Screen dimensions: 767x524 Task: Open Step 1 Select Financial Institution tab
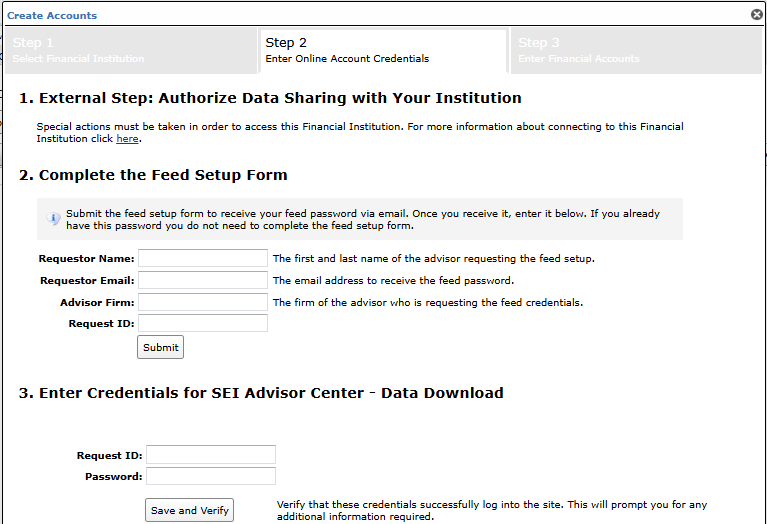point(131,50)
